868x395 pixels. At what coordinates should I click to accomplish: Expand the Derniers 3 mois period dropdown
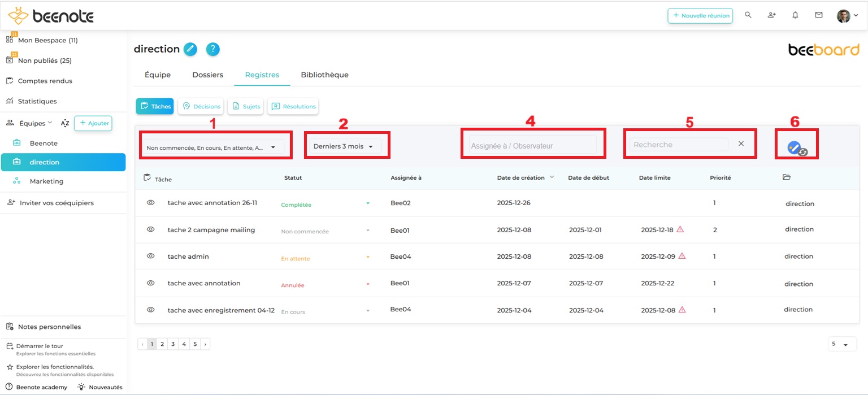coord(344,146)
